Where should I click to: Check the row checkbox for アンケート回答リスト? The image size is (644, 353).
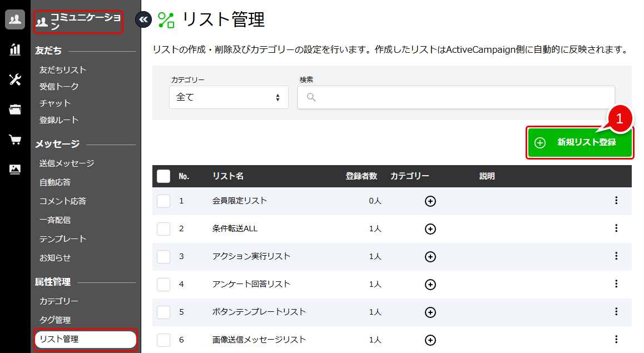(164, 284)
